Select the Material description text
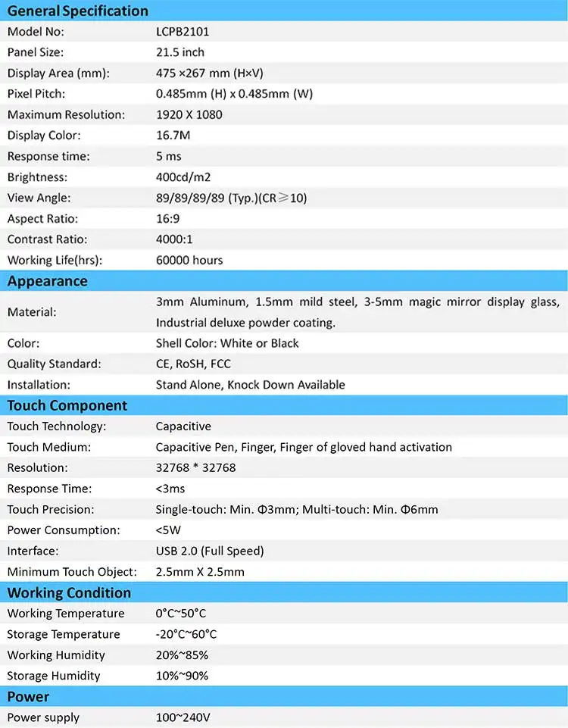Viewport: 568px width, 728px height. 357,312
